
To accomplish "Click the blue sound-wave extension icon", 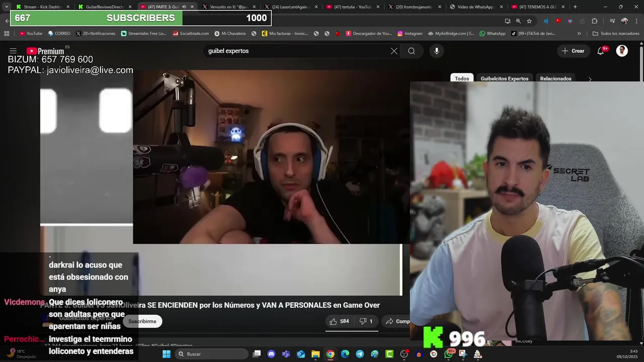I will pyautogui.click(x=546, y=21).
